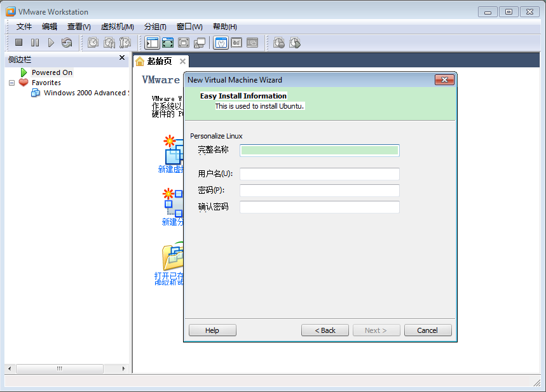Screen dimensions: 546x392
Task: Click the Unity mode toolbar icon
Action: coord(200,43)
